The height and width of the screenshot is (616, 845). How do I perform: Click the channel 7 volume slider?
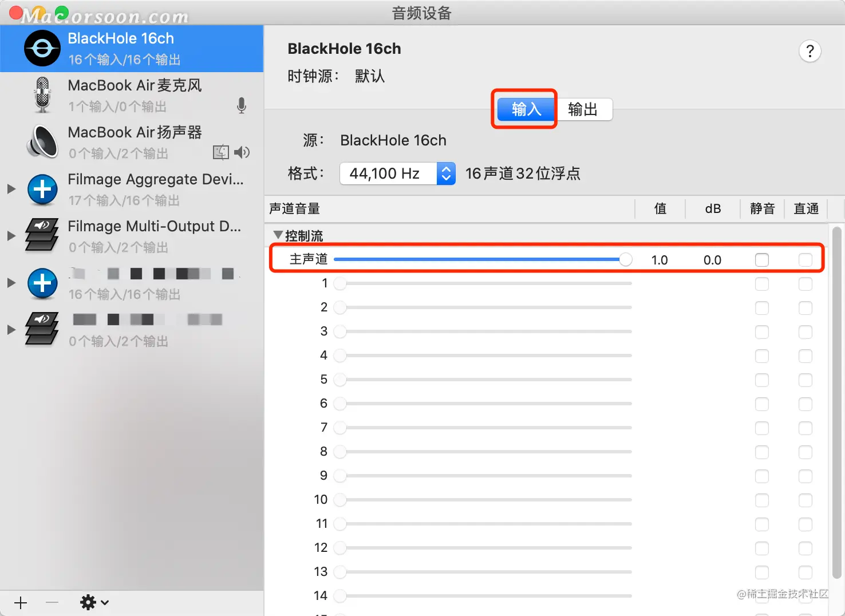coord(483,428)
